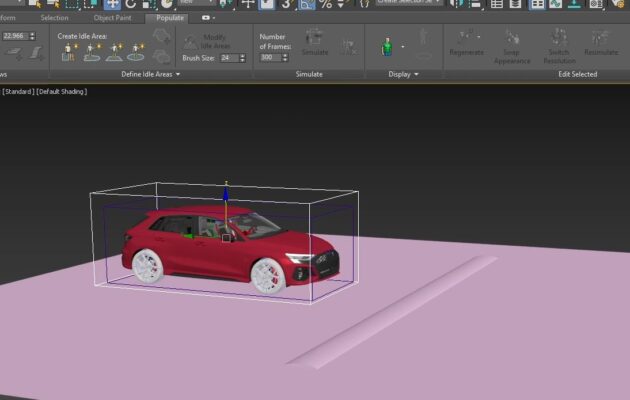The height and width of the screenshot is (400, 630).
Task: Select the third Create Idle Area tool
Action: pos(114,52)
